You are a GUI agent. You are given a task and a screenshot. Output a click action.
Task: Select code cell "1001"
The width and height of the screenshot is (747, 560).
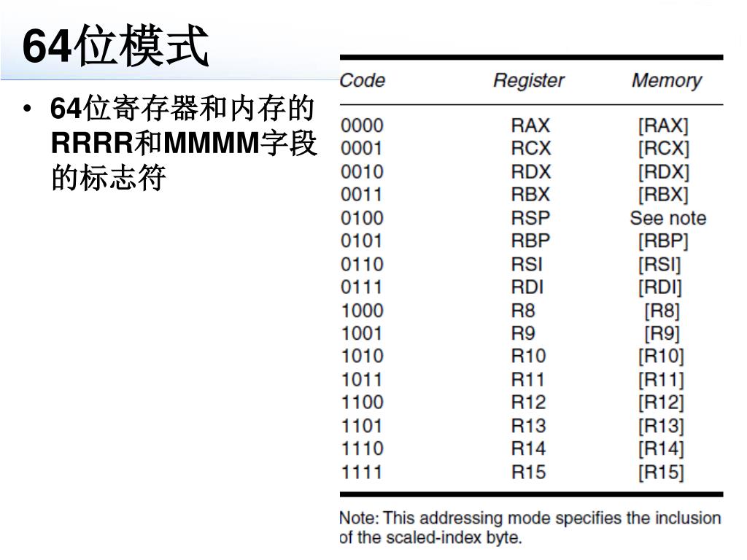click(x=362, y=333)
